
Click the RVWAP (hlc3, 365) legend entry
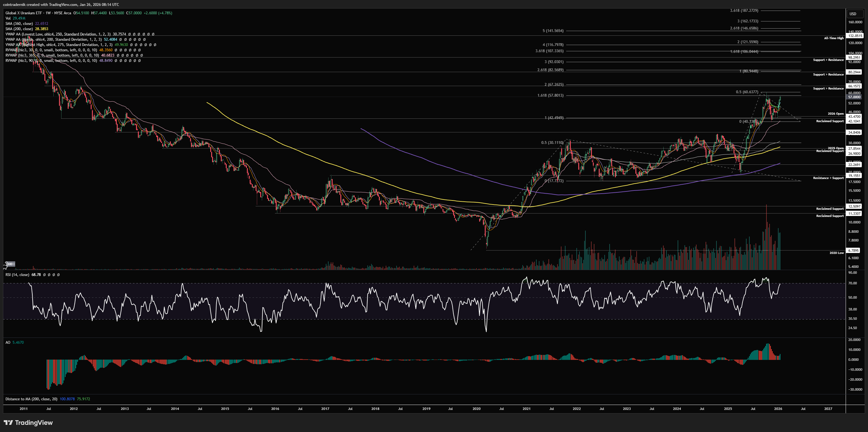tap(52, 55)
